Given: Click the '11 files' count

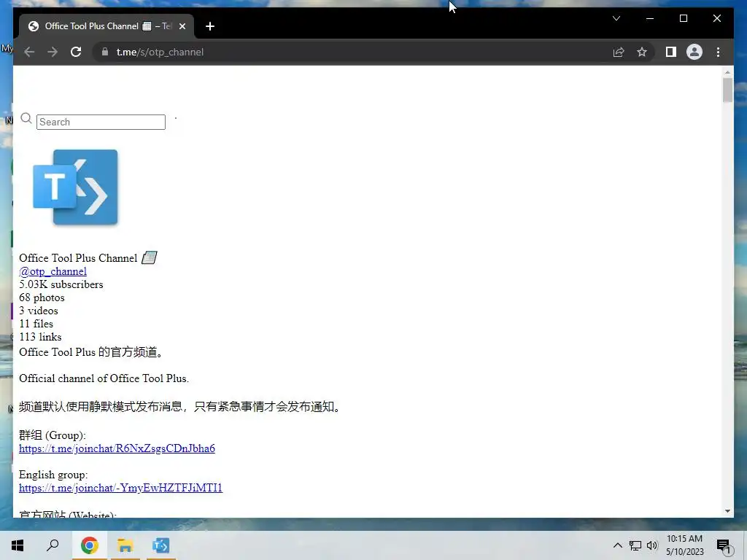Looking at the screenshot, I should 36,324.
